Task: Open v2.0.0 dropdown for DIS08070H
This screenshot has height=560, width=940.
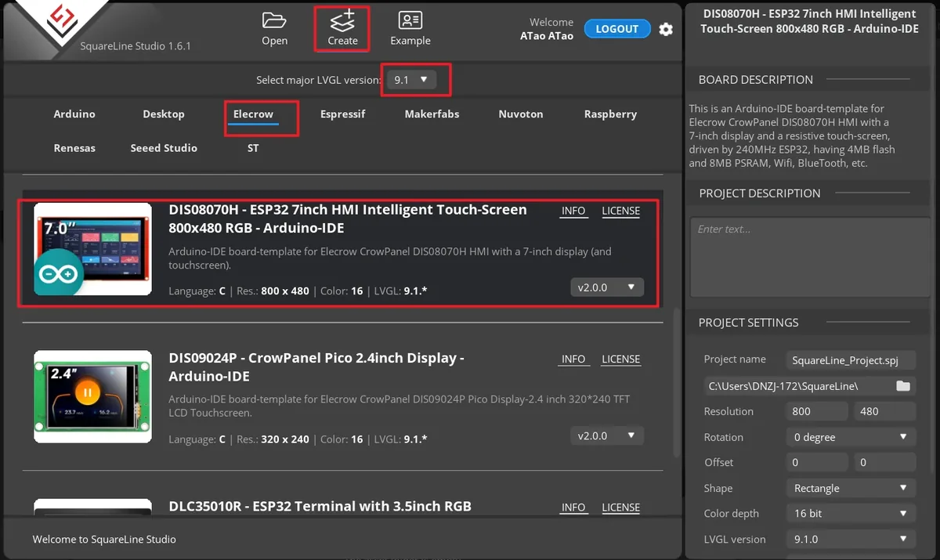Action: point(607,287)
